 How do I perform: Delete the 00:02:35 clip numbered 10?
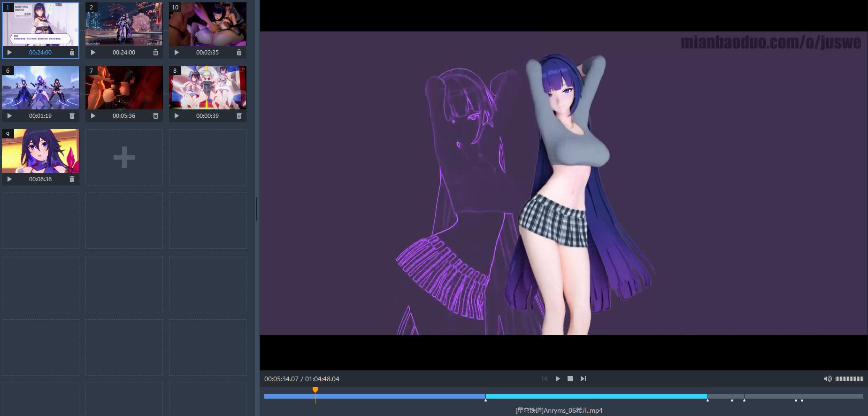[x=239, y=53]
